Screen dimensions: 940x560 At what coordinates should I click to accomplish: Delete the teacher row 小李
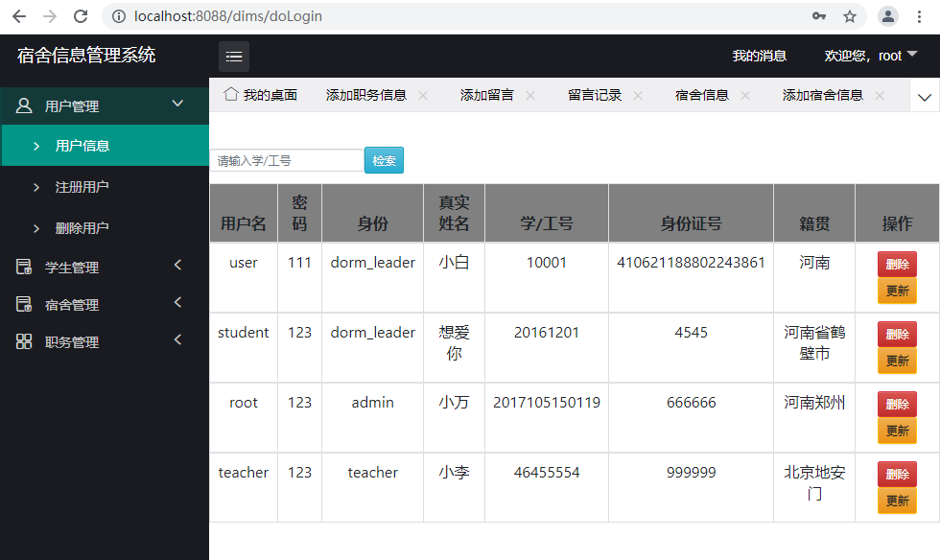(897, 474)
